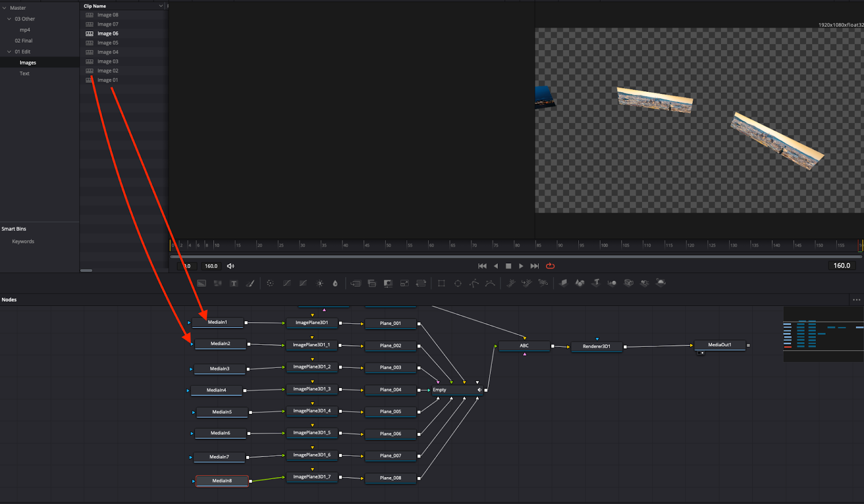Mute audio with the speaker icon

(231, 266)
